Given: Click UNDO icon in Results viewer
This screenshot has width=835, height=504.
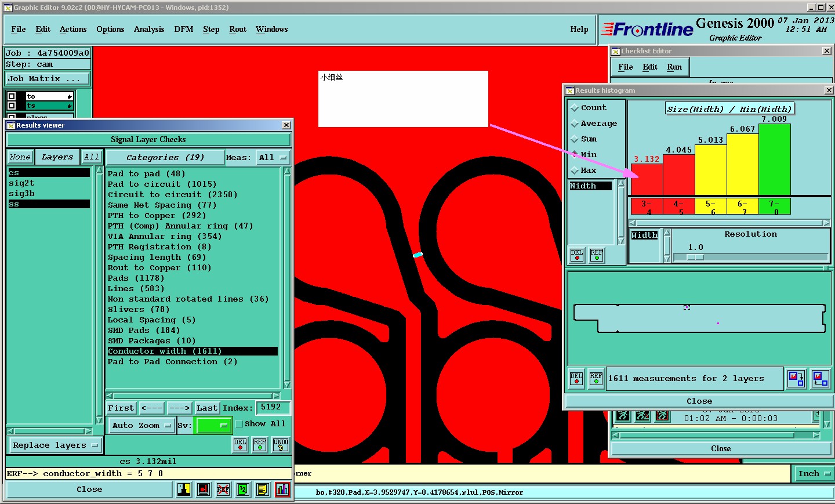Looking at the screenshot, I should (x=281, y=445).
